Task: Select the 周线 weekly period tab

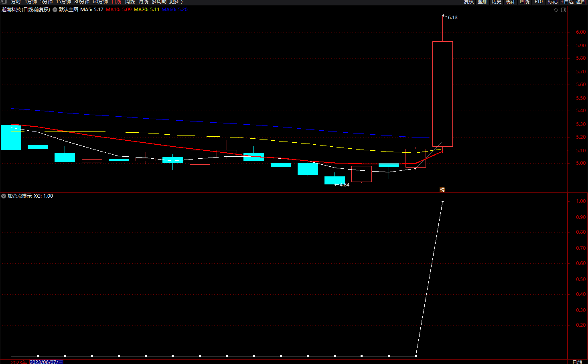Action: pyautogui.click(x=130, y=2)
